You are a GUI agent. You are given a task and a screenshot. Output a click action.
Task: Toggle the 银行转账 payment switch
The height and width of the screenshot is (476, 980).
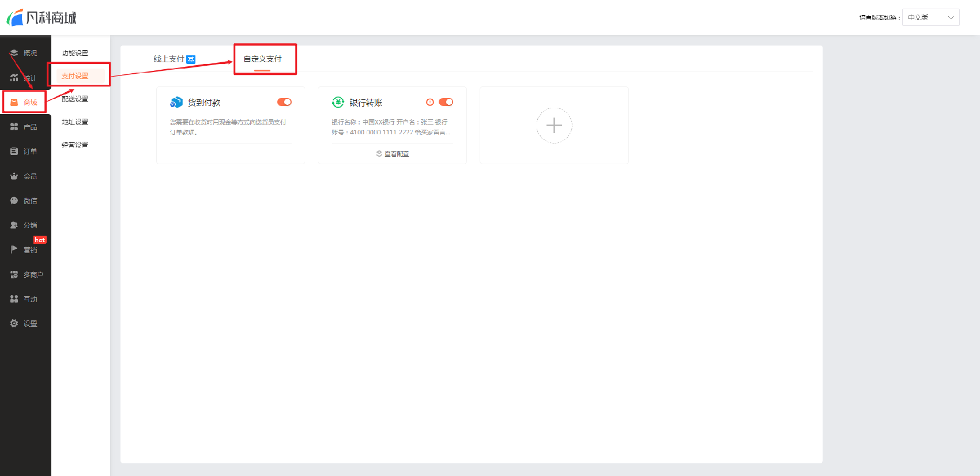click(446, 102)
